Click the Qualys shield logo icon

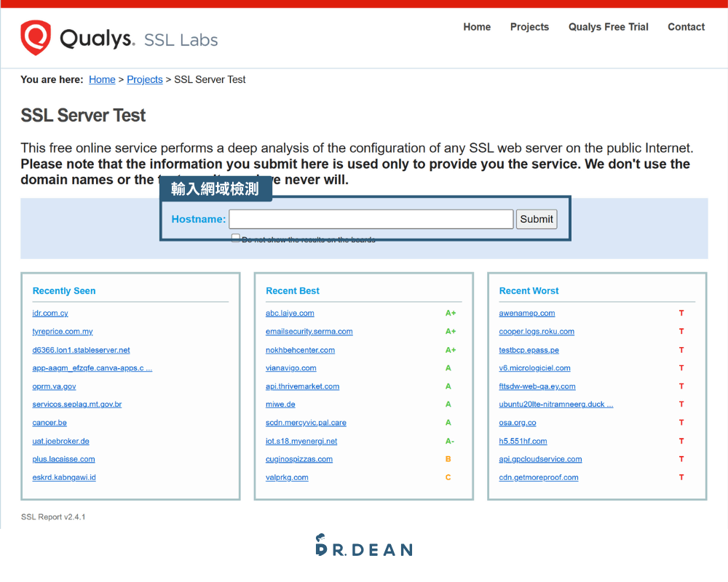tap(36, 38)
